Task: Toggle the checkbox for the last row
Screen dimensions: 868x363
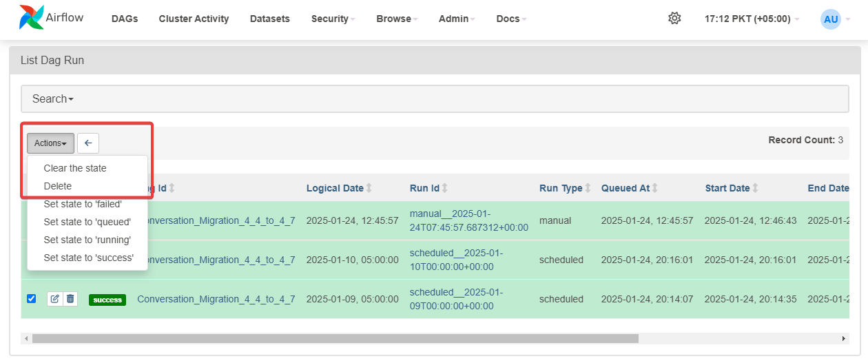Action: pyautogui.click(x=31, y=299)
